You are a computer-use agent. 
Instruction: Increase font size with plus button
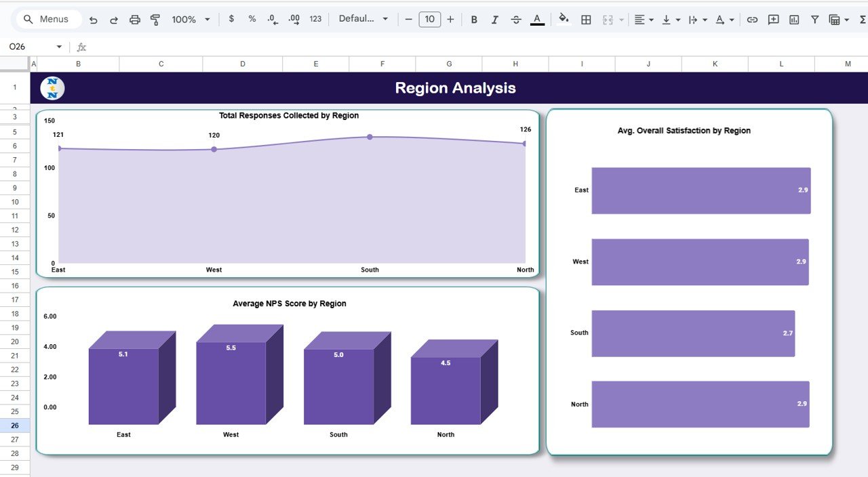coord(450,19)
